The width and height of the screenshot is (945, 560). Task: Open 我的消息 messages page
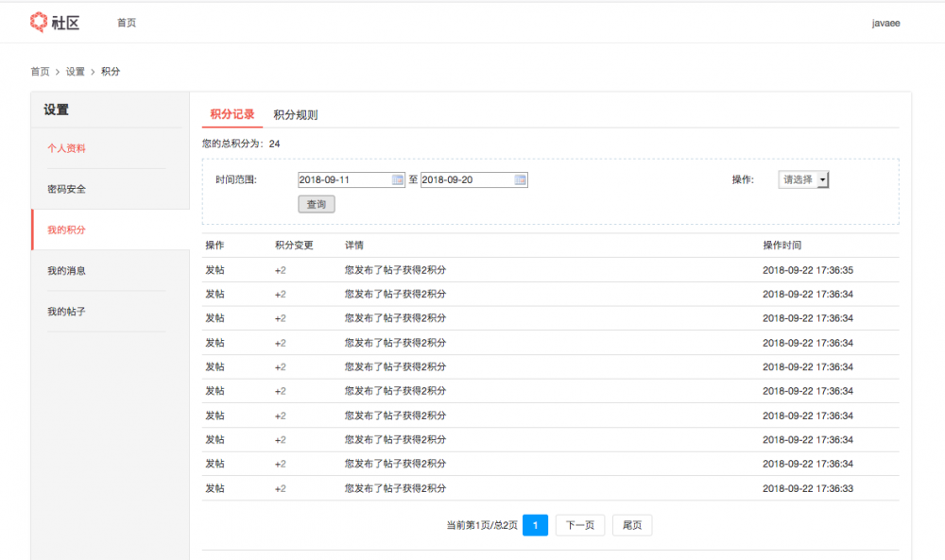point(67,269)
